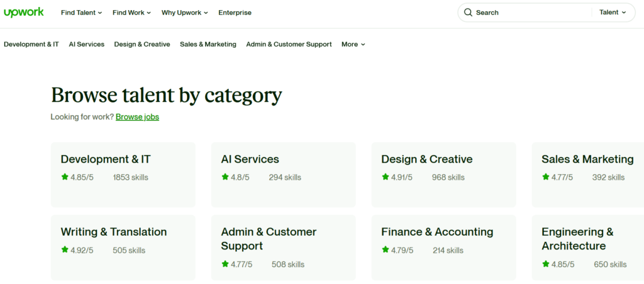Follow the Browse jobs link
This screenshot has width=644, height=284.
[x=137, y=117]
